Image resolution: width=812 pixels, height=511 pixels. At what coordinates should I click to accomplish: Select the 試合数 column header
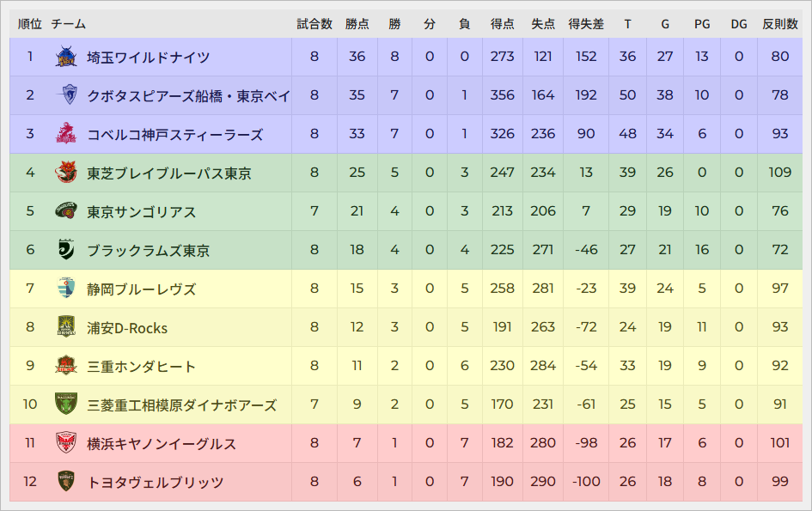click(314, 24)
